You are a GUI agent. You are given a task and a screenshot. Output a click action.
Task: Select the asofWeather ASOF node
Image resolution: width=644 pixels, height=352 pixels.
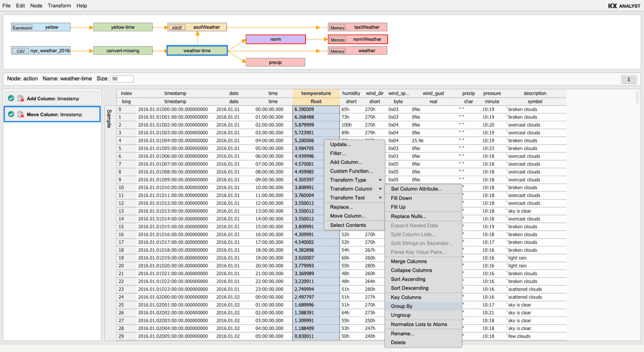197,27
